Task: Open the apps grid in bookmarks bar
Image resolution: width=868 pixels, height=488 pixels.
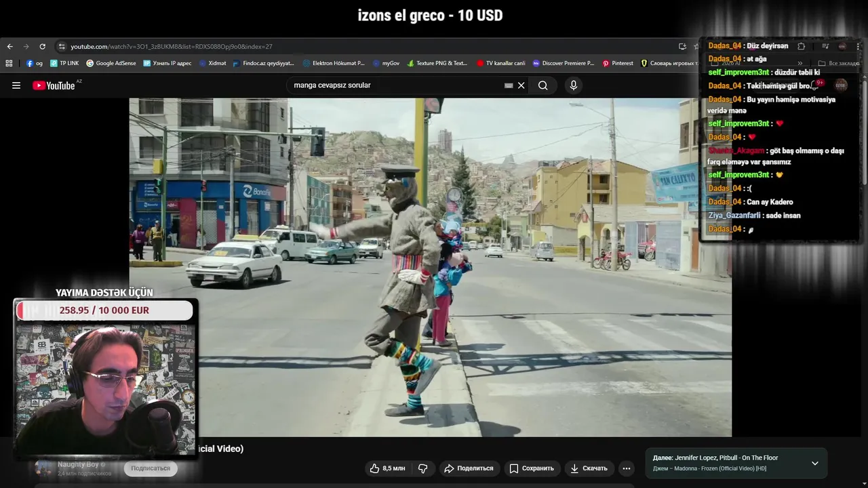Action: [9, 63]
